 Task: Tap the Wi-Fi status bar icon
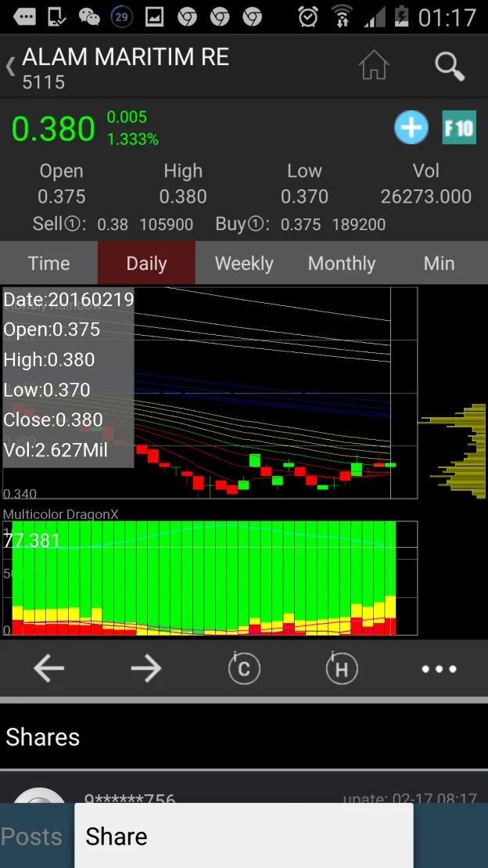(343, 17)
